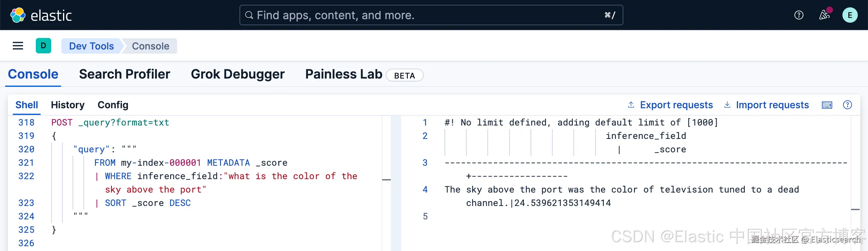The width and height of the screenshot is (868, 251).
Task: Click Export requests button
Action: coord(670,105)
